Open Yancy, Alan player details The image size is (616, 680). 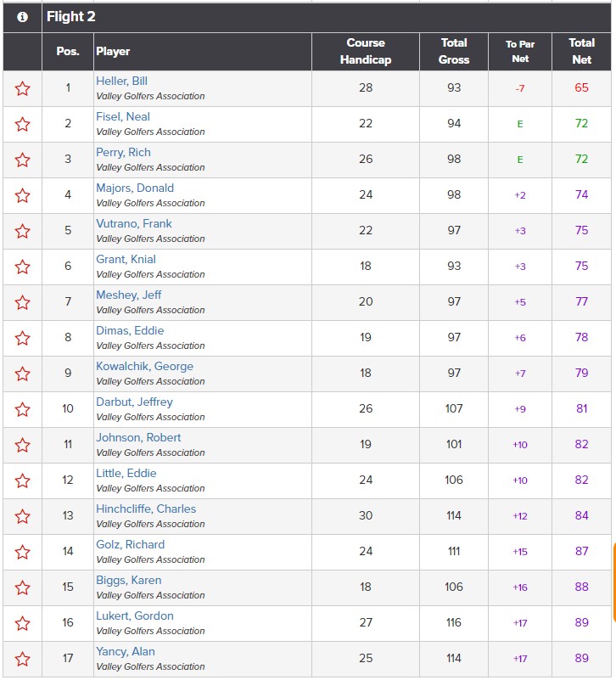126,651
